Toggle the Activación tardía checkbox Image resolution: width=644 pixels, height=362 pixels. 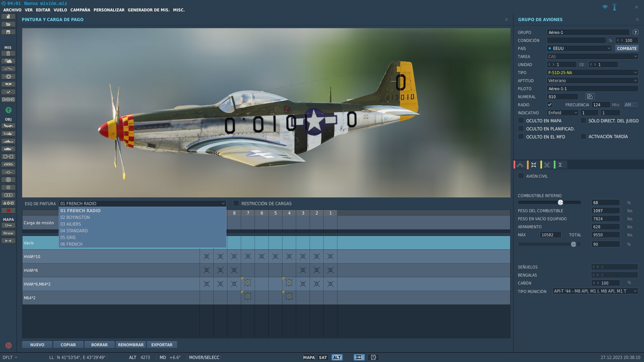point(583,136)
